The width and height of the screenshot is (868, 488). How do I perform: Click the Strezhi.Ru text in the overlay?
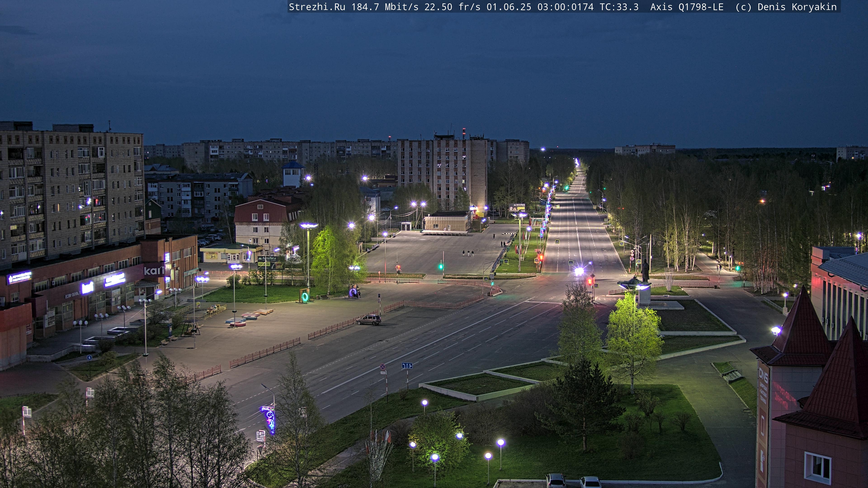tap(317, 7)
